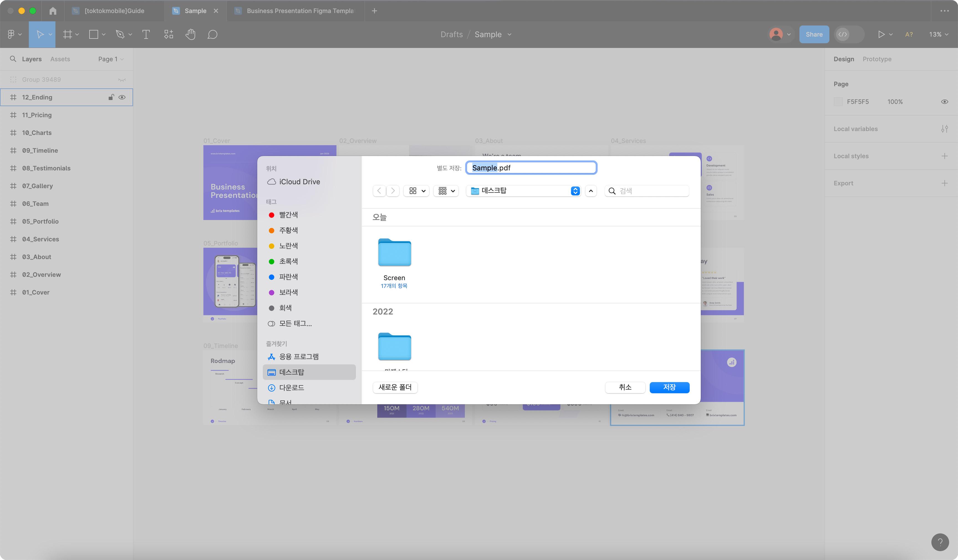
Task: Expand the 데스크탑 location dropdown
Action: [x=575, y=191]
